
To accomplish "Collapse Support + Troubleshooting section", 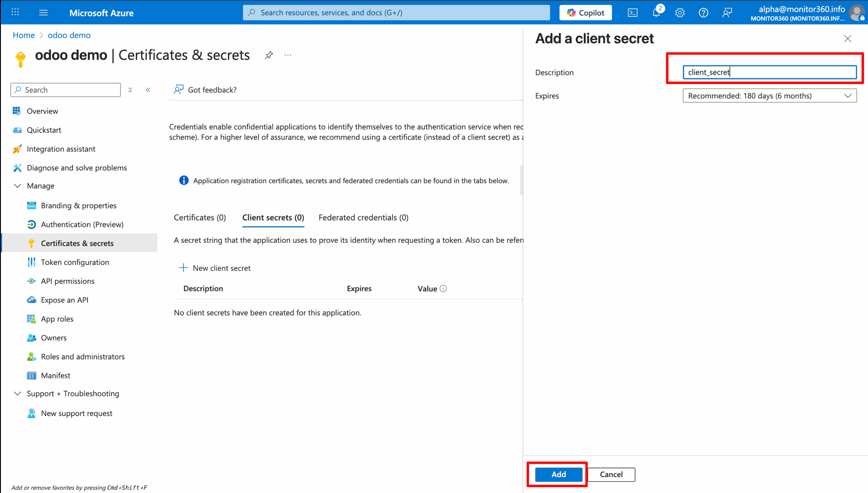I will pos(18,393).
